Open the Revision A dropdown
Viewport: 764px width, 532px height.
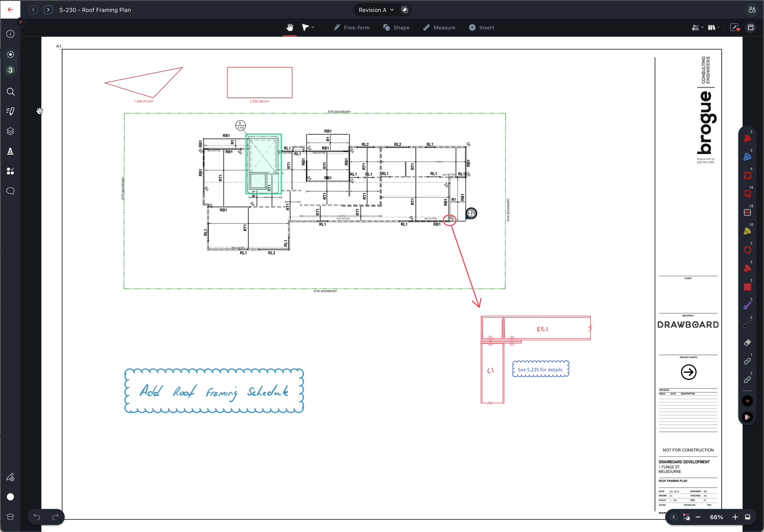point(376,10)
